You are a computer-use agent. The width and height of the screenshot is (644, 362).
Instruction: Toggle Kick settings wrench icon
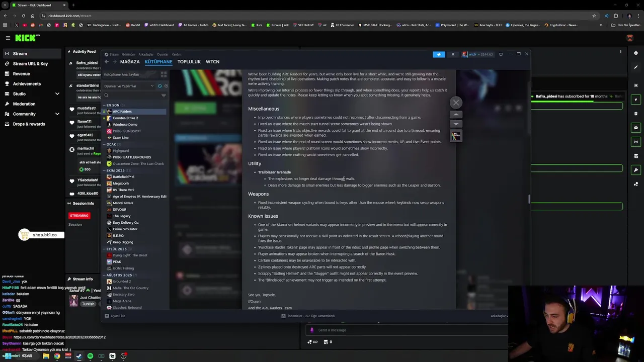coord(636,170)
